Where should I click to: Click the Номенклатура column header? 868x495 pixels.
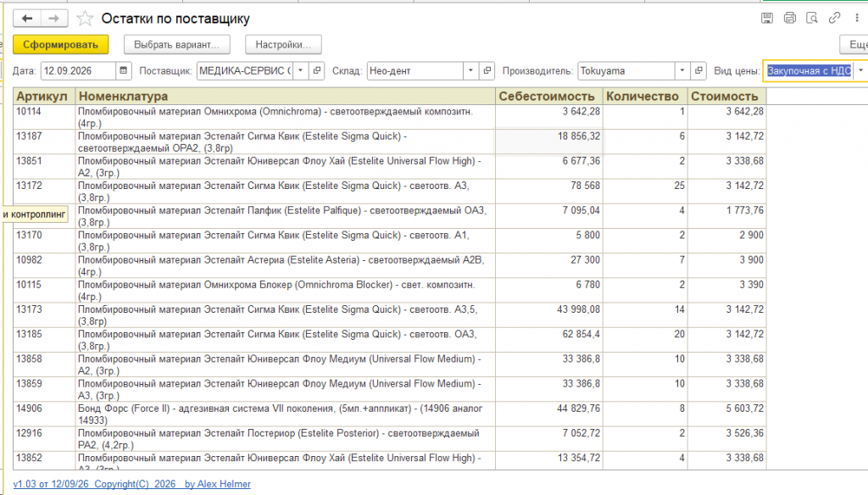click(285, 97)
